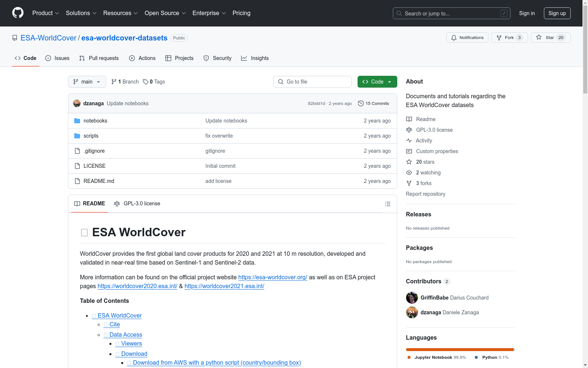Open the notebooks folder icon

click(77, 120)
